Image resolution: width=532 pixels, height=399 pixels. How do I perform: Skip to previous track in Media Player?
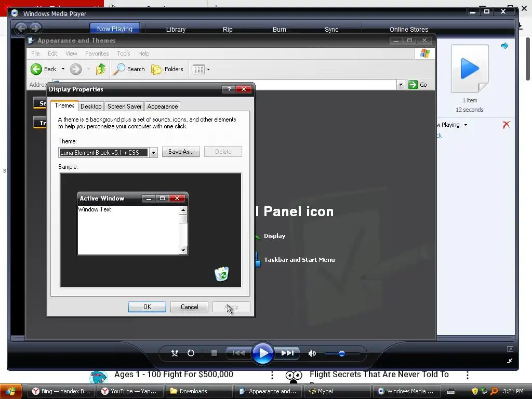click(x=238, y=353)
